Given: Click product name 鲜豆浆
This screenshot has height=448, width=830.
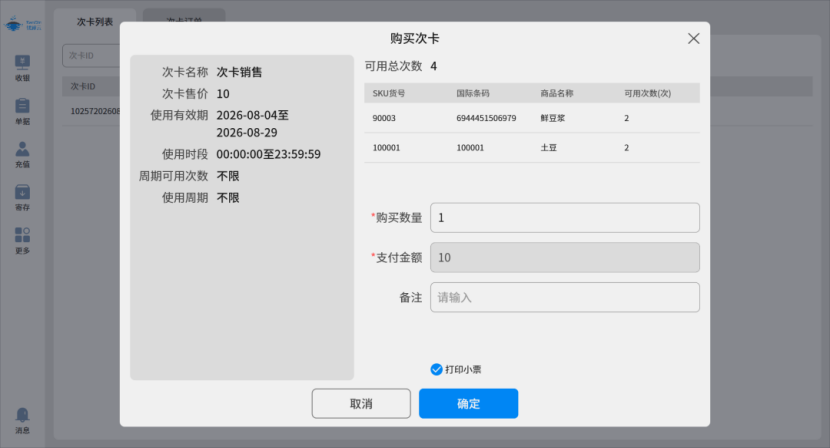Looking at the screenshot, I should [553, 118].
